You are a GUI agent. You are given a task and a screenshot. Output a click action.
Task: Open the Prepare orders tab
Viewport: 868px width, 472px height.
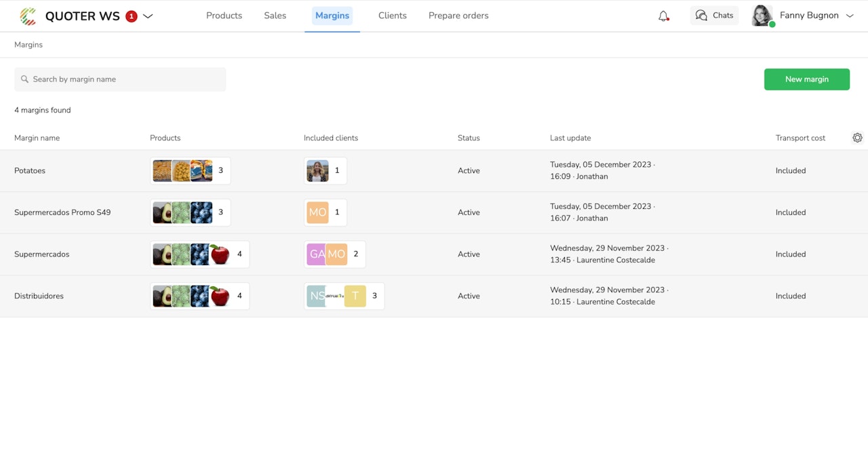[458, 16]
